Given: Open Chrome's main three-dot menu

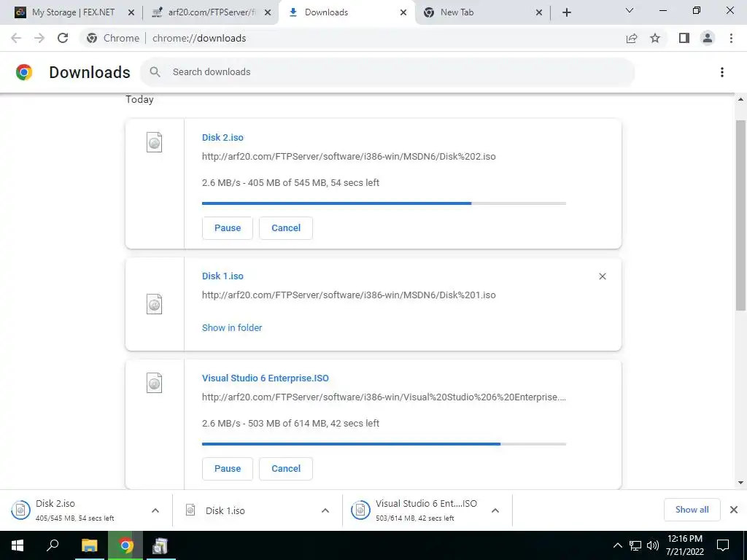Looking at the screenshot, I should 731,38.
